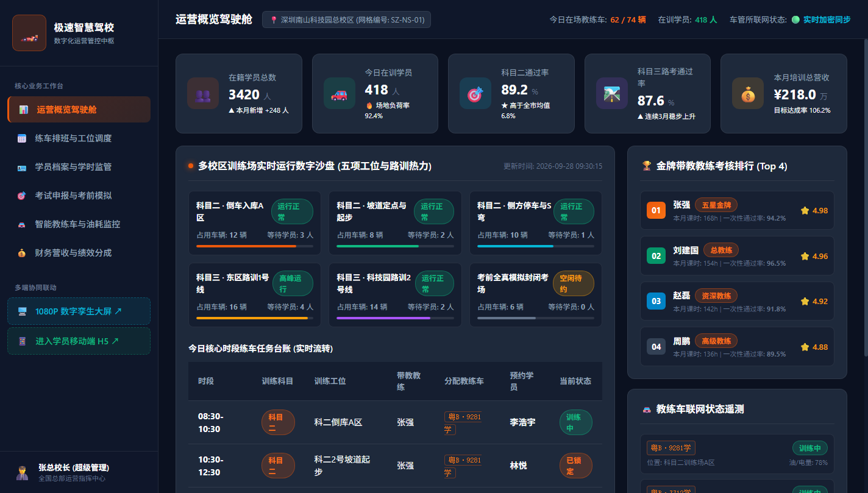
Task: Click the green dot beside 实时加密同步
Action: tap(795, 20)
